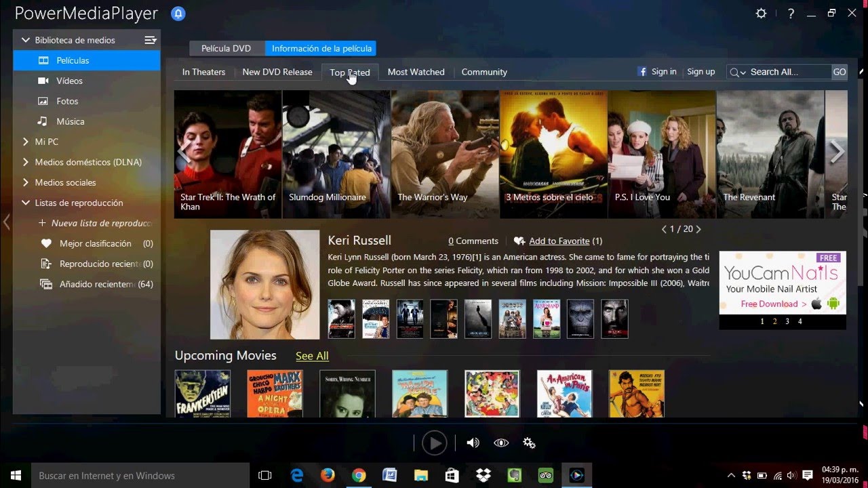868x488 pixels.
Task: Open the 0 Comments link
Action: (473, 241)
